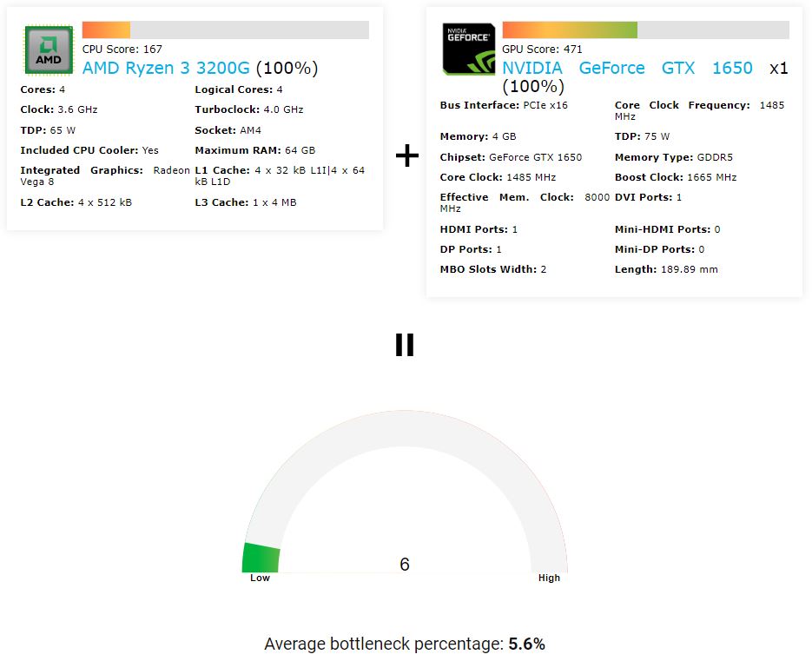Click the HDMI Ports: 1 spec
This screenshot has height=661, width=812.
(479, 229)
